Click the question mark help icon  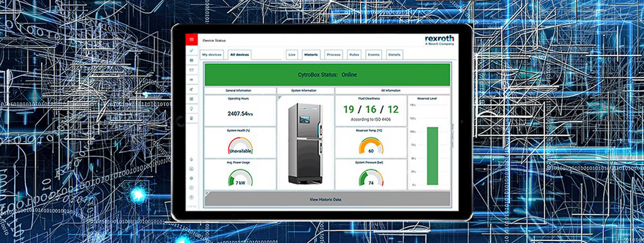[191, 197]
